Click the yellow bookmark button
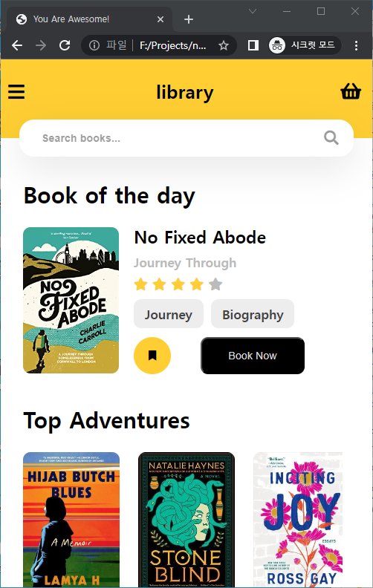 tap(152, 355)
